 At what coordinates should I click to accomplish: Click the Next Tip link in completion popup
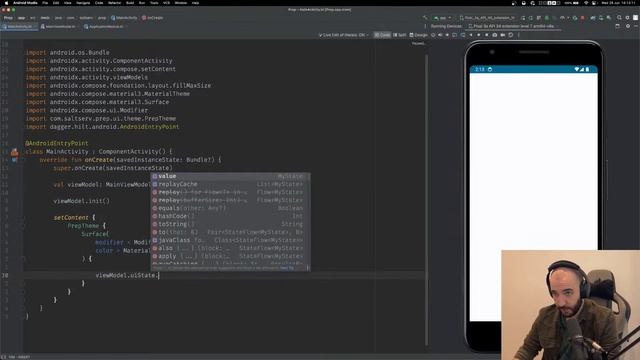pyautogui.click(x=287, y=268)
